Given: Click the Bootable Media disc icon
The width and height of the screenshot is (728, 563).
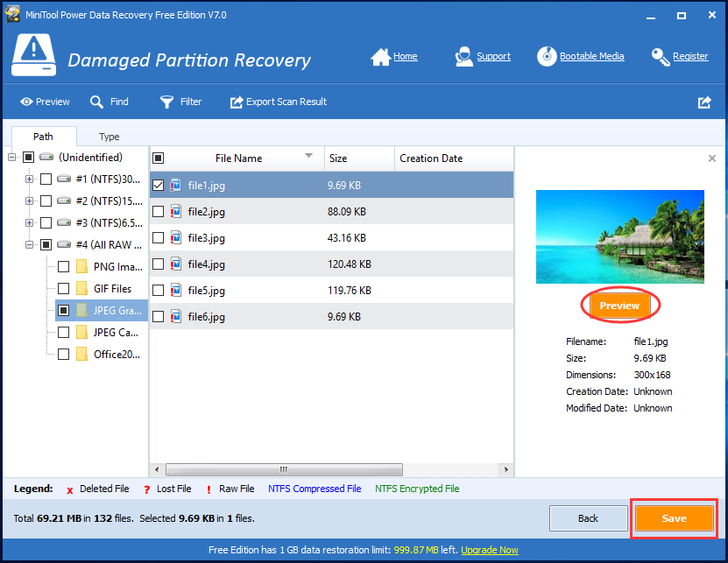Looking at the screenshot, I should coord(547,57).
